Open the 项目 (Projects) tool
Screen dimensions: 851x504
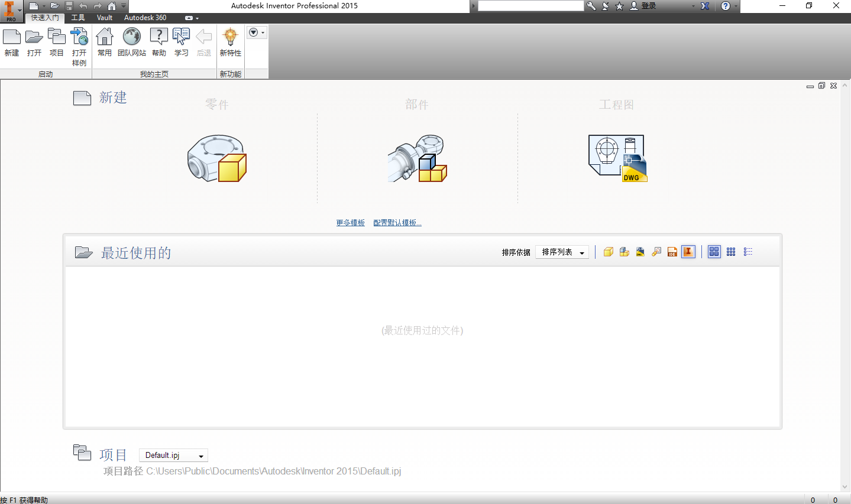tap(56, 40)
